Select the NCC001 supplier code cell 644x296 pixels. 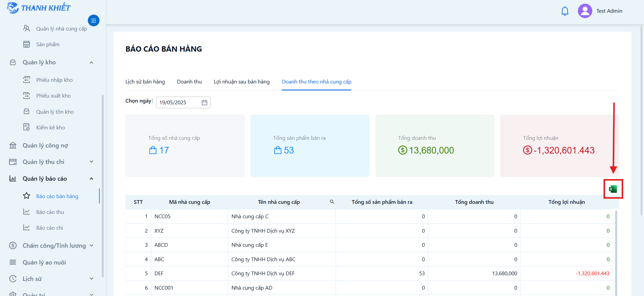(x=189, y=288)
